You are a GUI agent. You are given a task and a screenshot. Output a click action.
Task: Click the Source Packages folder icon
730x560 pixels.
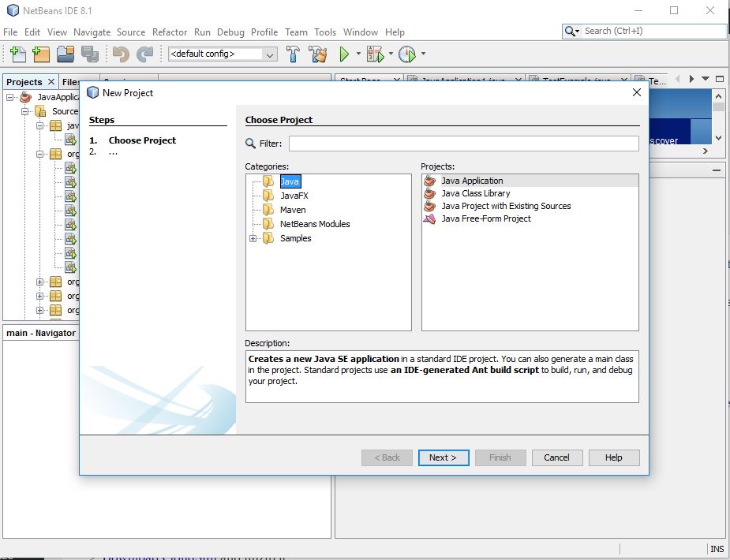pos(41,111)
